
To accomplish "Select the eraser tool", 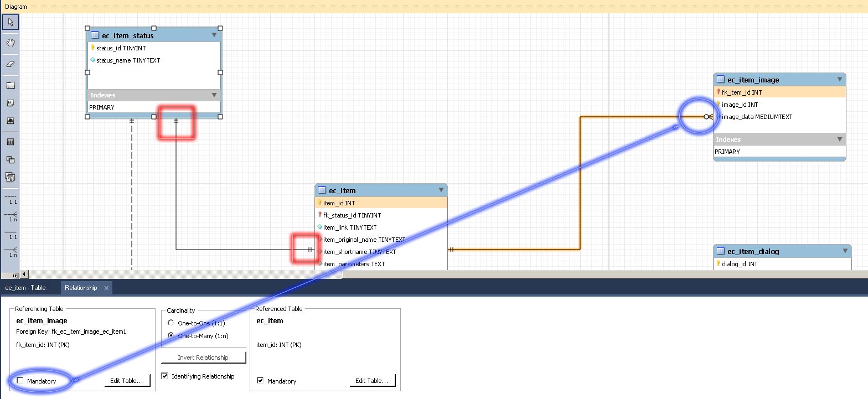I will [x=11, y=64].
